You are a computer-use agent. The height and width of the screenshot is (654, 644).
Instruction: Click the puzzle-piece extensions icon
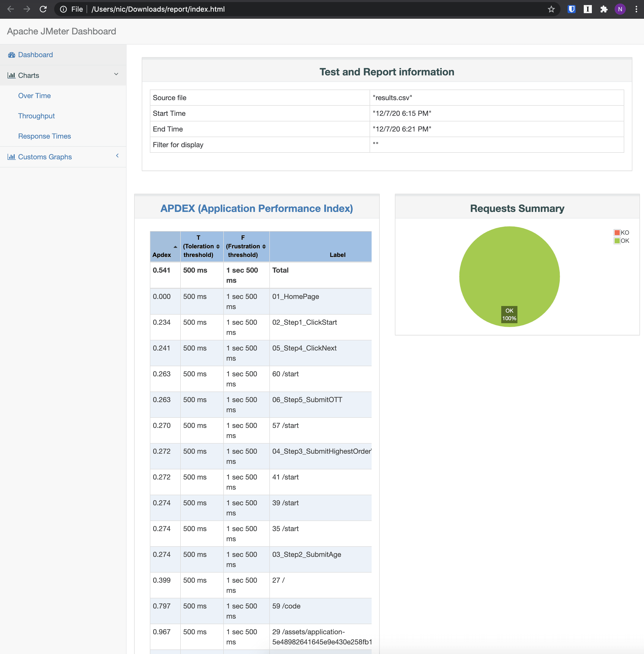pyautogui.click(x=604, y=9)
